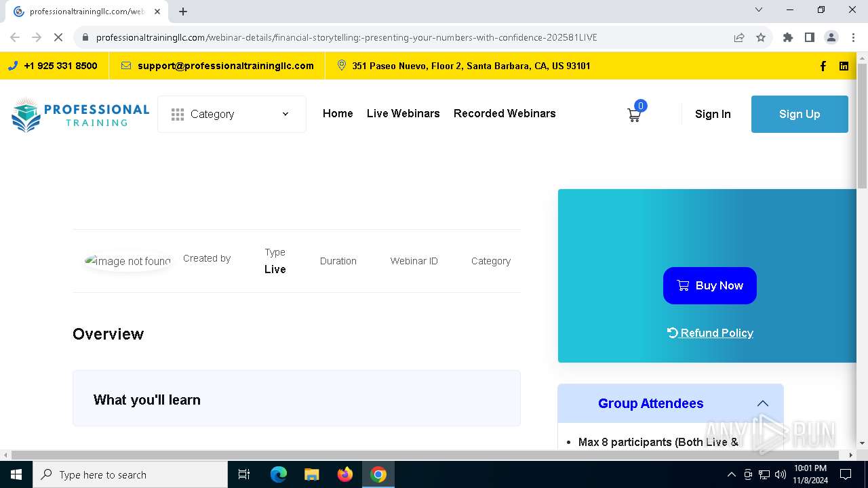
Task: Click the Sign Up button
Action: click(x=800, y=114)
